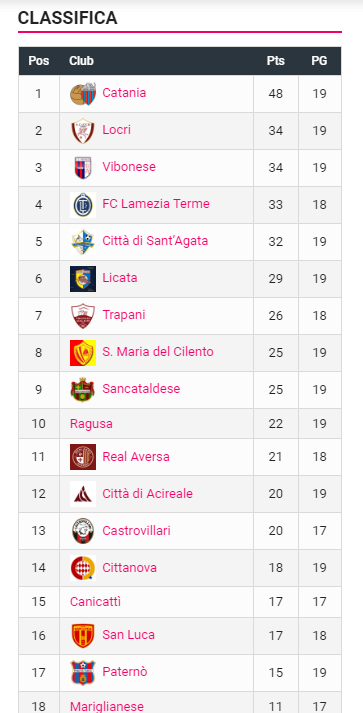Click the S. Maria del Cilento crest
Viewport: 363px width, 713px height.
tap(83, 353)
